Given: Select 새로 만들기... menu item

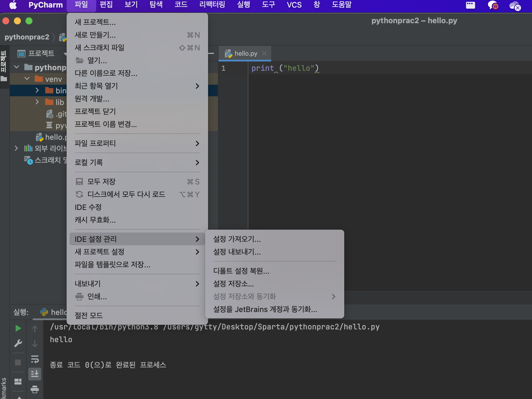Looking at the screenshot, I should (x=137, y=35).
